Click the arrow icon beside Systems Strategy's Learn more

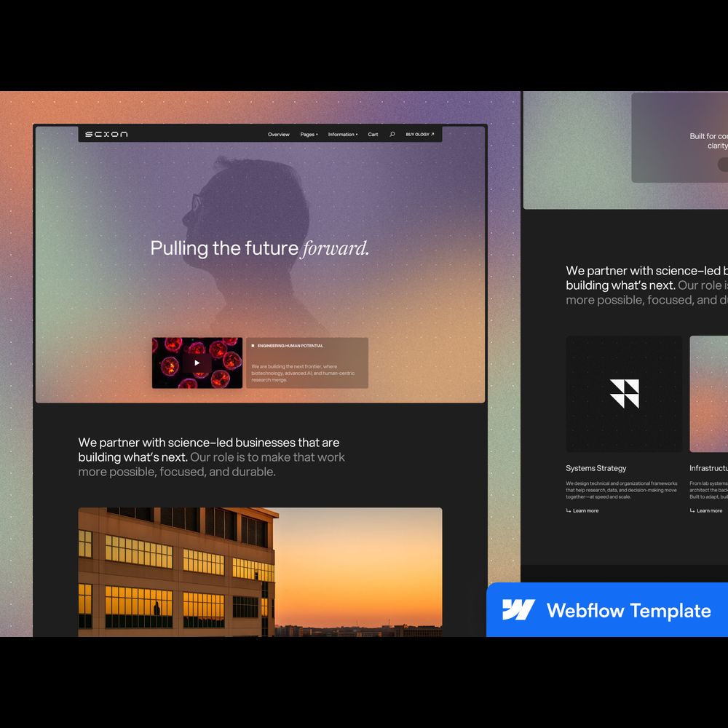tap(569, 511)
